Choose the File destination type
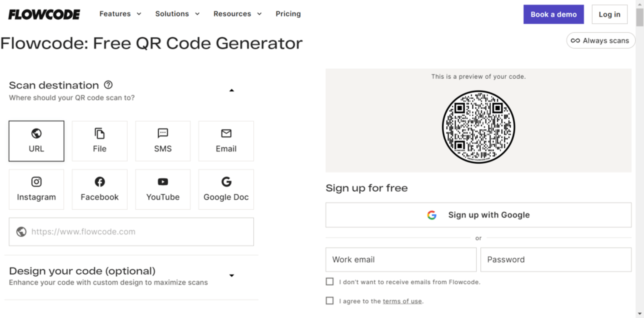This screenshot has height=318, width=644. click(99, 141)
